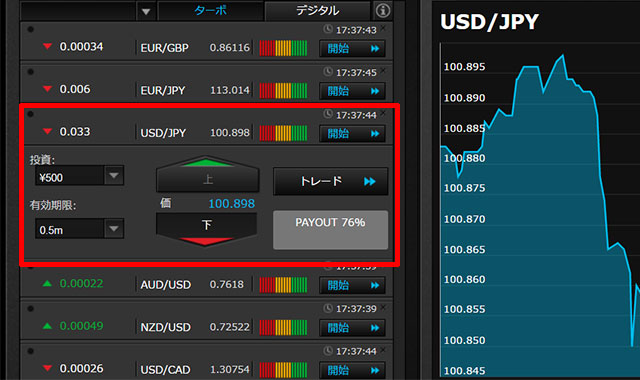640x380 pixels.
Task: Click the red down arrow on USD/JPY row
Action: (47, 131)
